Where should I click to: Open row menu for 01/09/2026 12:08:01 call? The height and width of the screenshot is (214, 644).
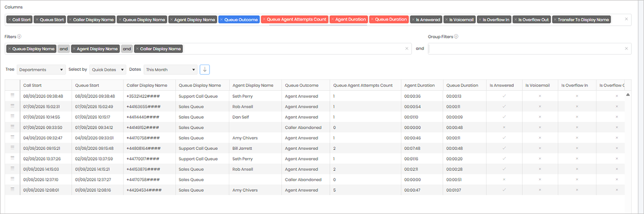(12, 190)
